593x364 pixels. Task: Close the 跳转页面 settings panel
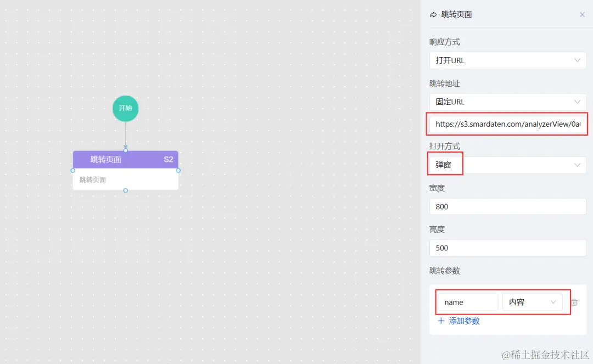pos(582,14)
